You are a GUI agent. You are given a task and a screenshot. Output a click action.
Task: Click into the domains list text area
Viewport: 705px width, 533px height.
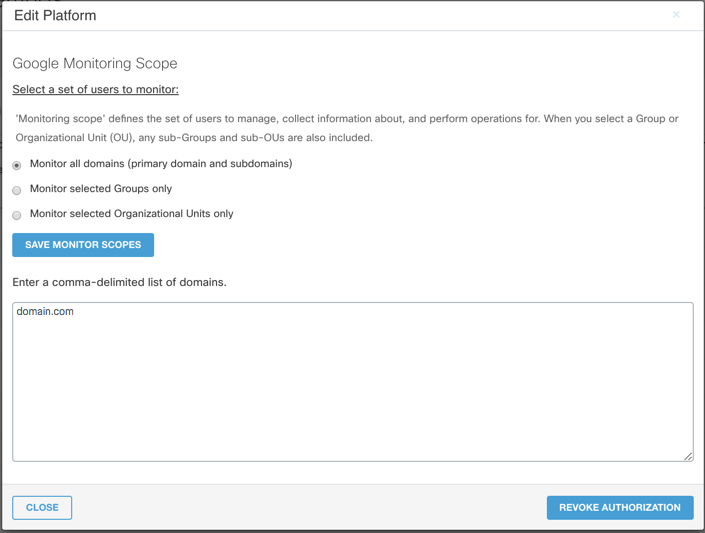pyautogui.click(x=353, y=382)
